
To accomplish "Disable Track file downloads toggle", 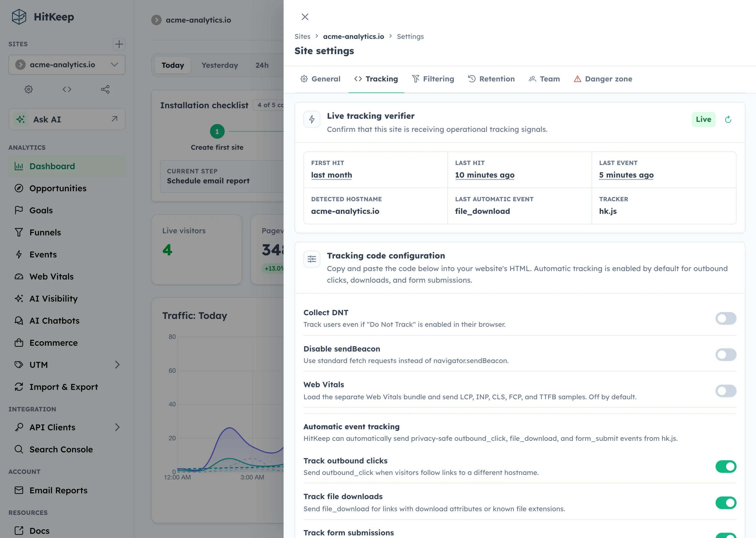I will click(x=726, y=503).
